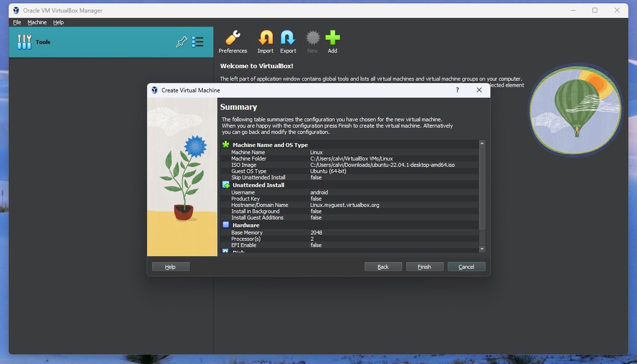Select the Tools item in left panel
This screenshot has width=637, height=364.
tap(111, 42)
